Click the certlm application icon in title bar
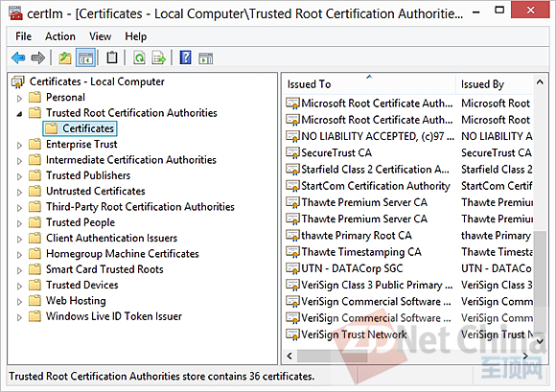Screen dimensions: 556x392 (x=15, y=13)
